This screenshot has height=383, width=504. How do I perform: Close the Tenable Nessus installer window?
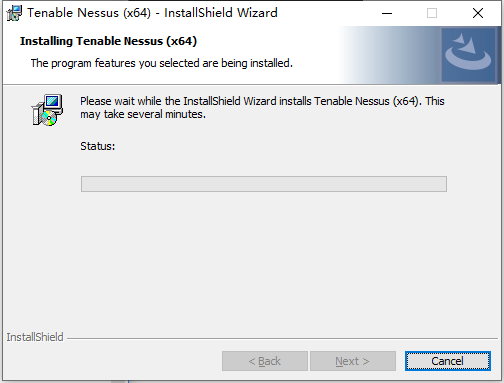(478, 13)
